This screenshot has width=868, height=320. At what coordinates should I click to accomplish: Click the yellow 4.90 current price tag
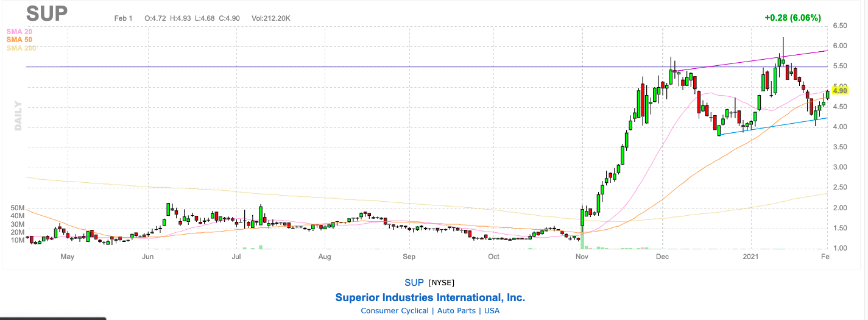840,91
